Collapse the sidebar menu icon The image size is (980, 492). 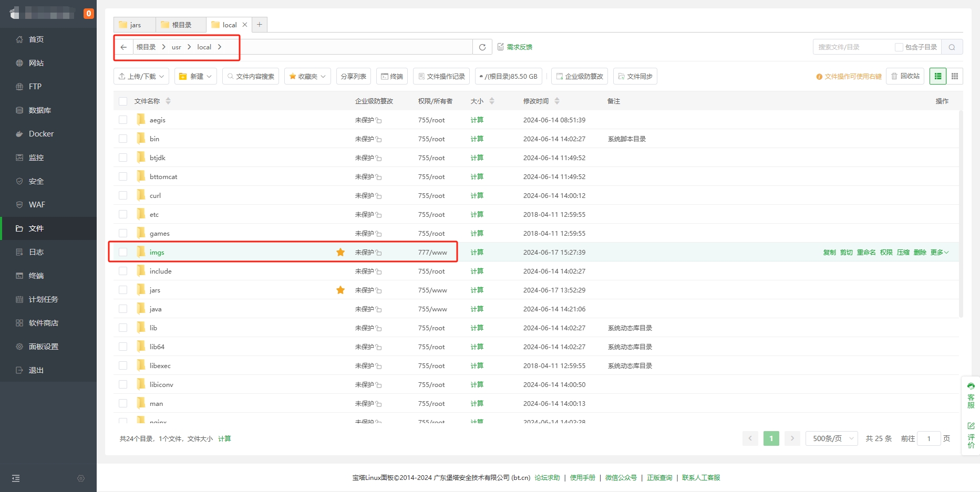coord(16,478)
